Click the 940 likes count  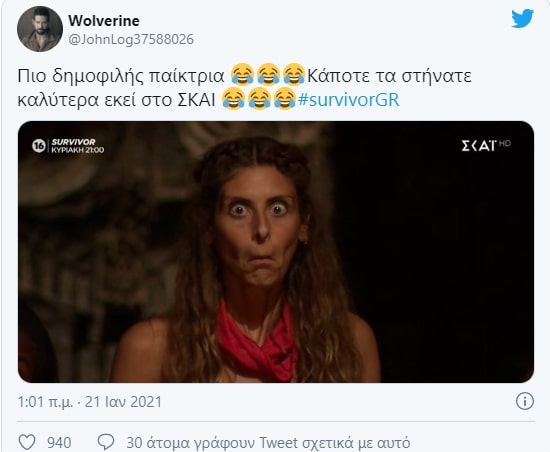tap(59, 443)
